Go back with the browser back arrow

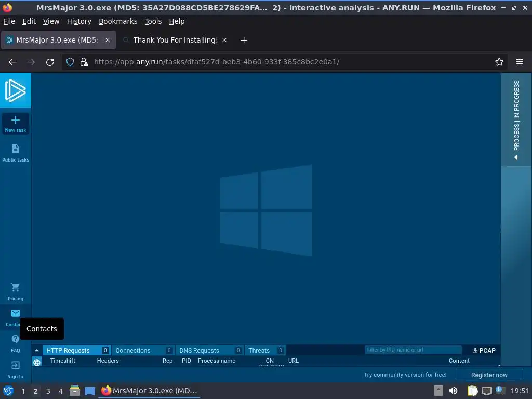(12, 62)
